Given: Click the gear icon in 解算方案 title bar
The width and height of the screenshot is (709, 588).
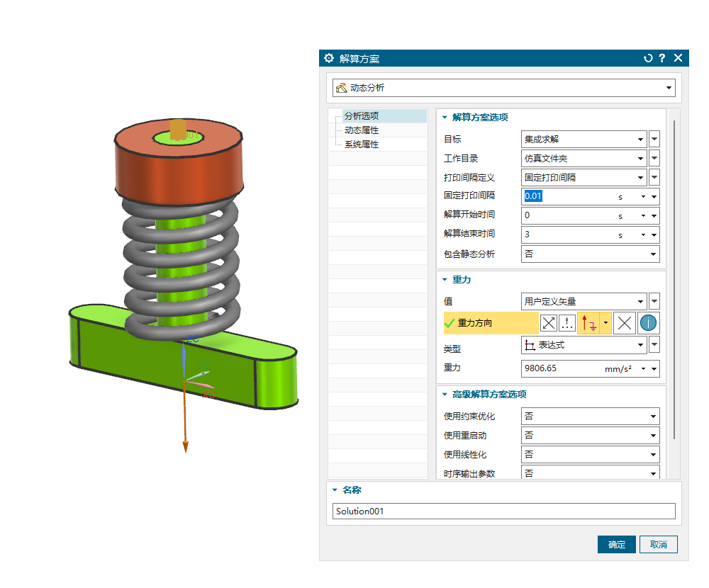Looking at the screenshot, I should [329, 58].
